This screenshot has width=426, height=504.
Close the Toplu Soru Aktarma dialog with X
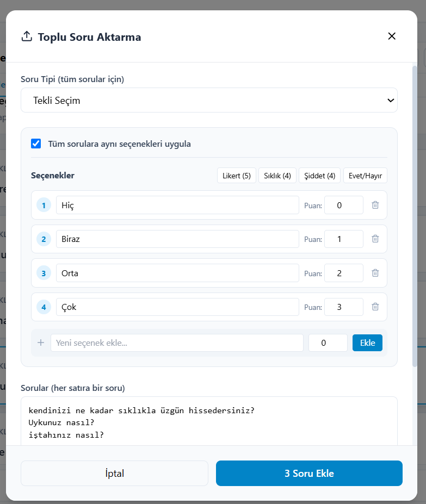[392, 36]
